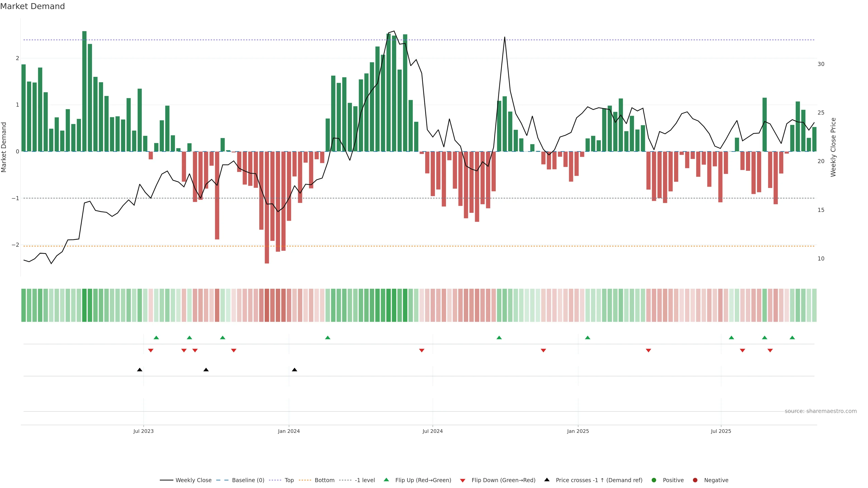Image resolution: width=868 pixels, height=488 pixels.
Task: Toggle Weekly Close legend entry
Action: pos(193,480)
